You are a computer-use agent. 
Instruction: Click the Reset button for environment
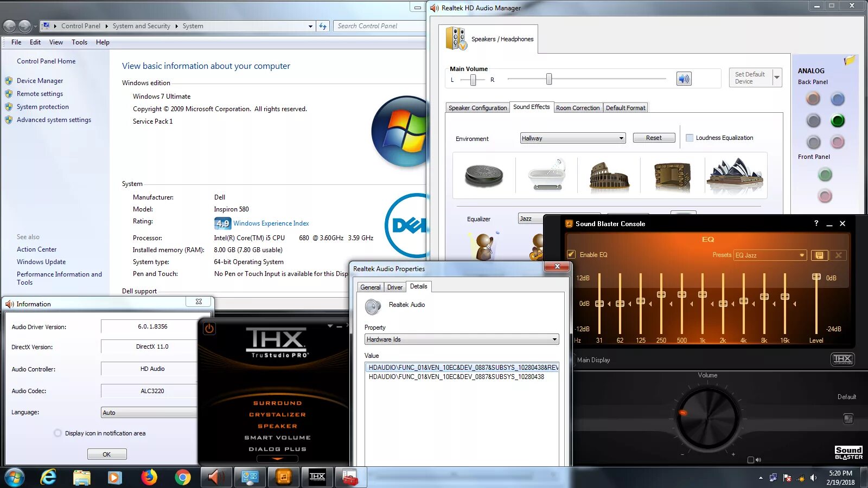tap(654, 138)
